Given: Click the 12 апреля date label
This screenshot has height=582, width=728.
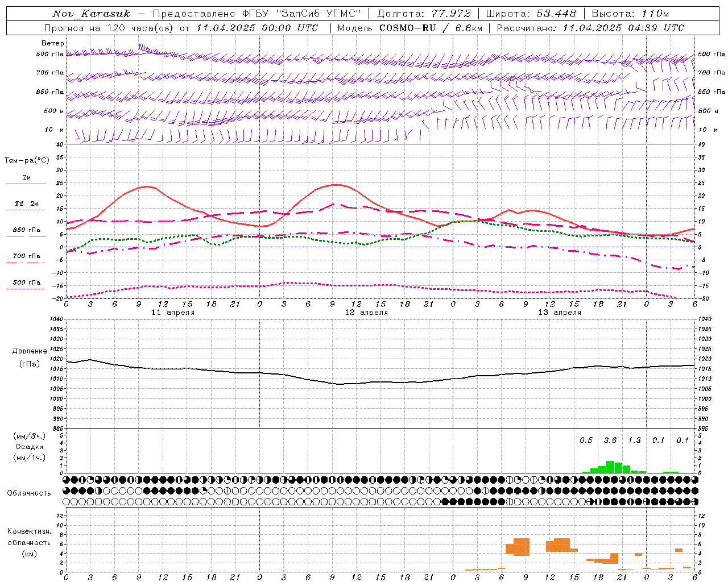Looking at the screenshot, I should (366, 313).
